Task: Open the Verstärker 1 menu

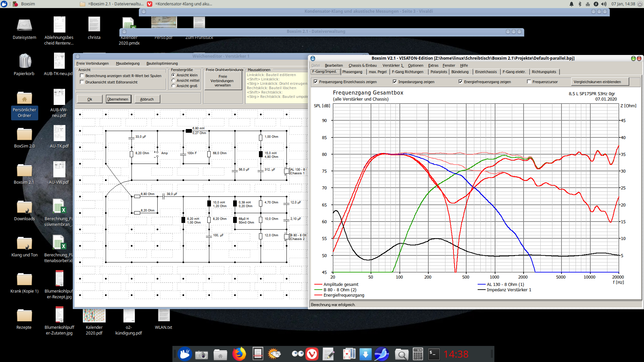Action: [393, 65]
